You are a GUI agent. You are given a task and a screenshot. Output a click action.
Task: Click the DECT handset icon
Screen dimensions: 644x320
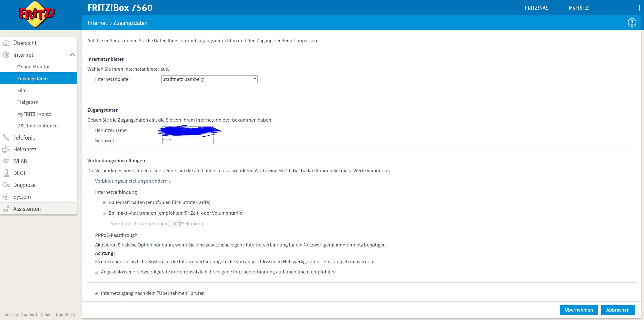point(6,173)
